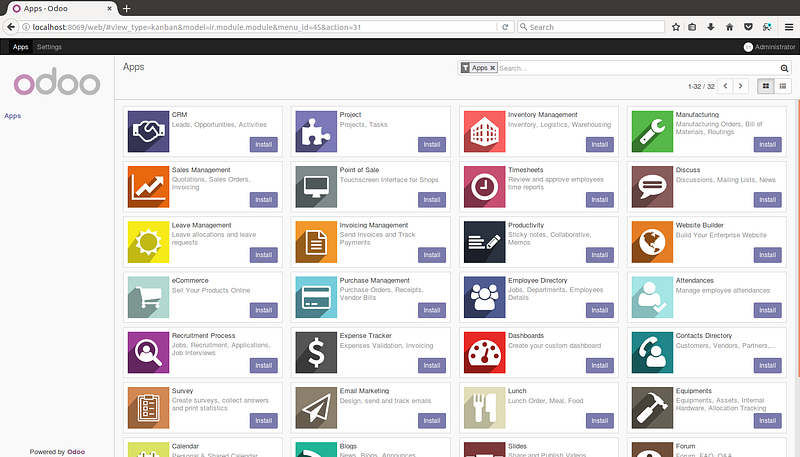The width and height of the screenshot is (800, 457).
Task: Open the eCommerce shopping cart icon
Action: [x=148, y=297]
